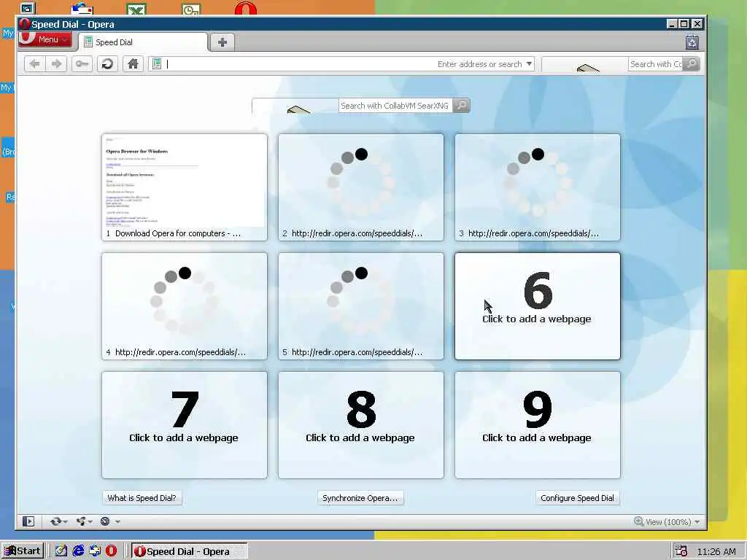Open Speed Dial entry number 5
The height and width of the screenshot is (560, 747).
coord(361,306)
